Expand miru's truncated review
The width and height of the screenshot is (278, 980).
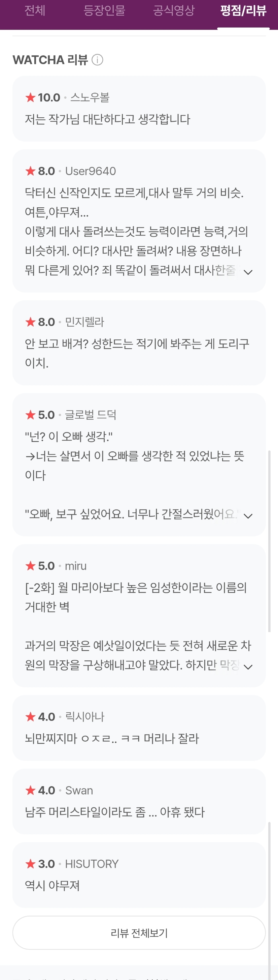pyautogui.click(x=248, y=666)
